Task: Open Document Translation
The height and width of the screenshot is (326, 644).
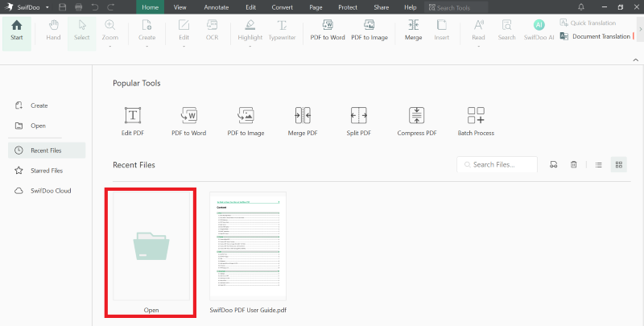Action: pyautogui.click(x=595, y=36)
